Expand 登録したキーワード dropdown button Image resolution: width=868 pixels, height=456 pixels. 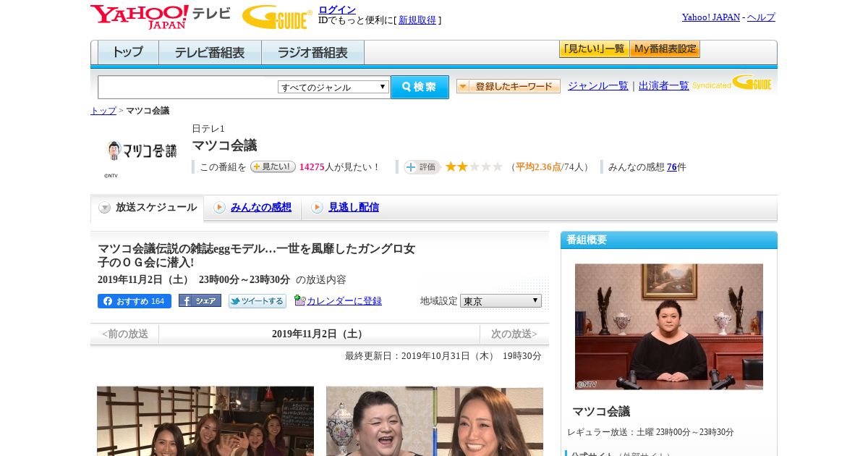pos(509,86)
